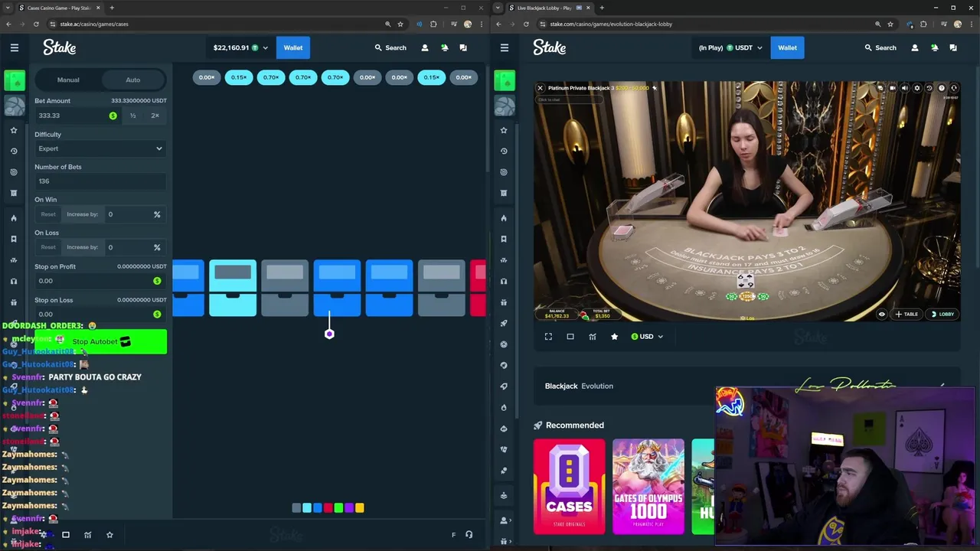Click star favourites icon in Blackjack sidebar
The image size is (980, 551).
504,130
